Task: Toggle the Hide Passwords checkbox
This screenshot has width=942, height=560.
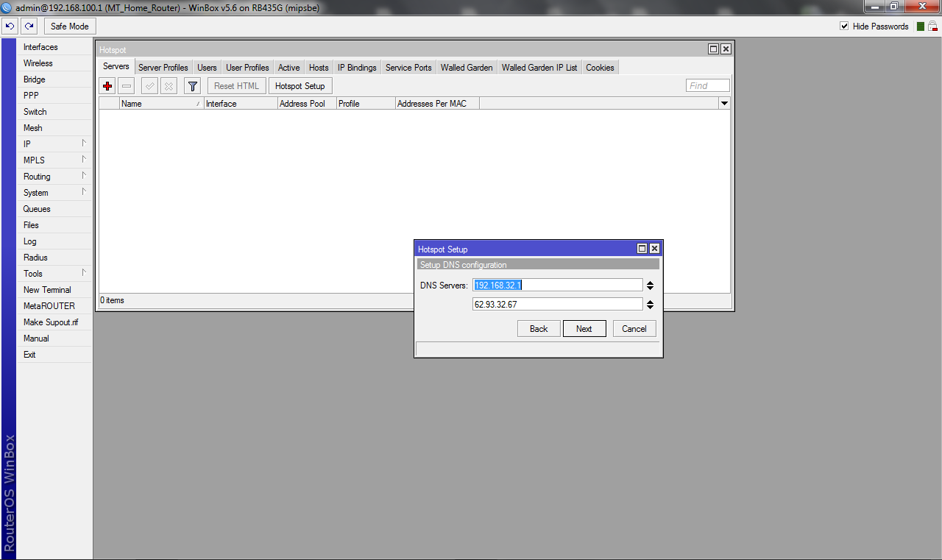Action: [x=844, y=26]
